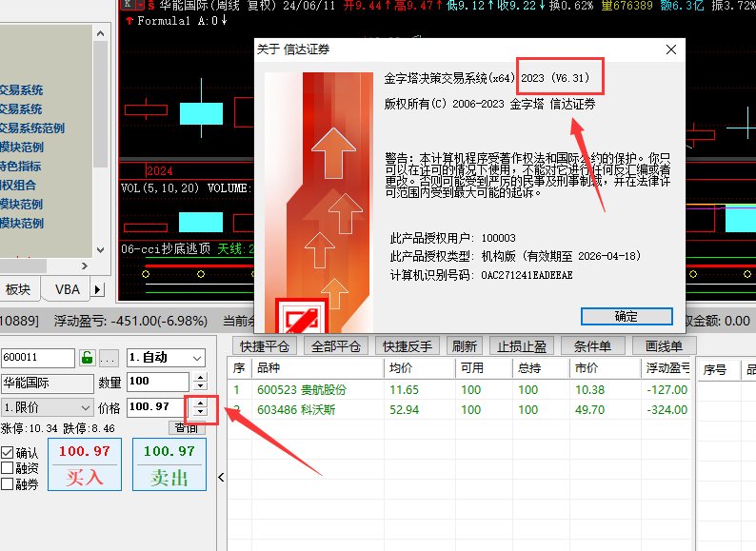756x551 pixels.
Task: Click the 600011 stock code field
Action: 38,358
